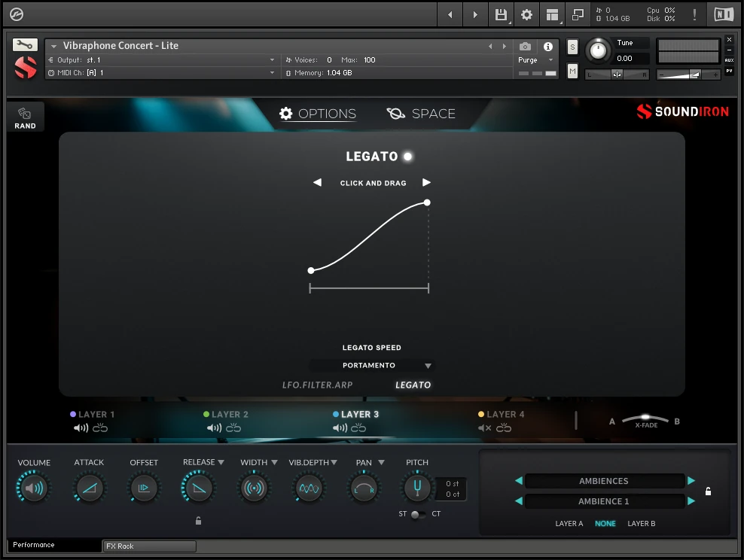744x560 pixels.
Task: Enable the Legato power toggle
Action: [x=407, y=157]
